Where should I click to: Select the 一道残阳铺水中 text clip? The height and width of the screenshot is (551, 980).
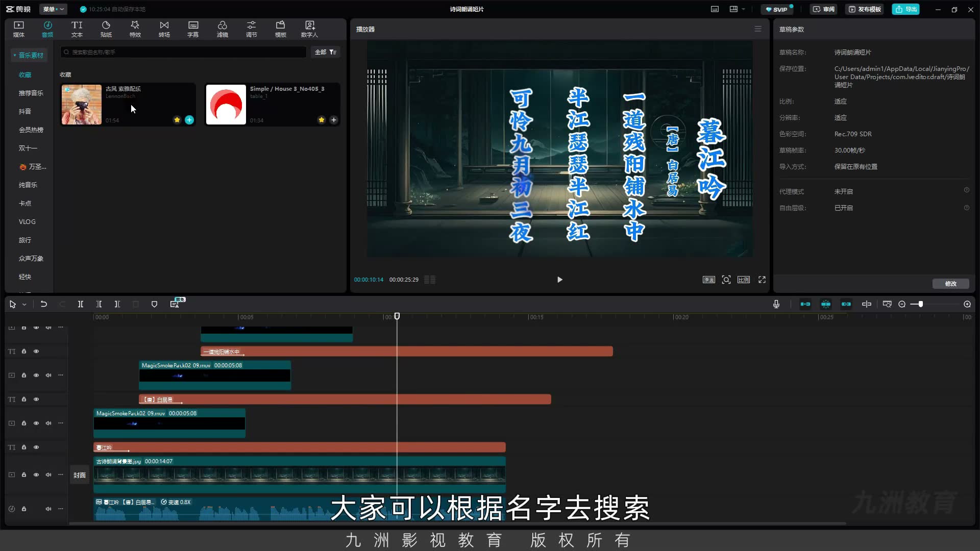click(407, 352)
